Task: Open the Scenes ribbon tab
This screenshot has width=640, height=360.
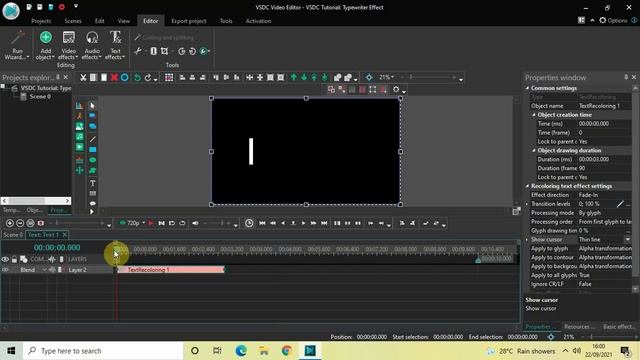Action: pyautogui.click(x=73, y=21)
